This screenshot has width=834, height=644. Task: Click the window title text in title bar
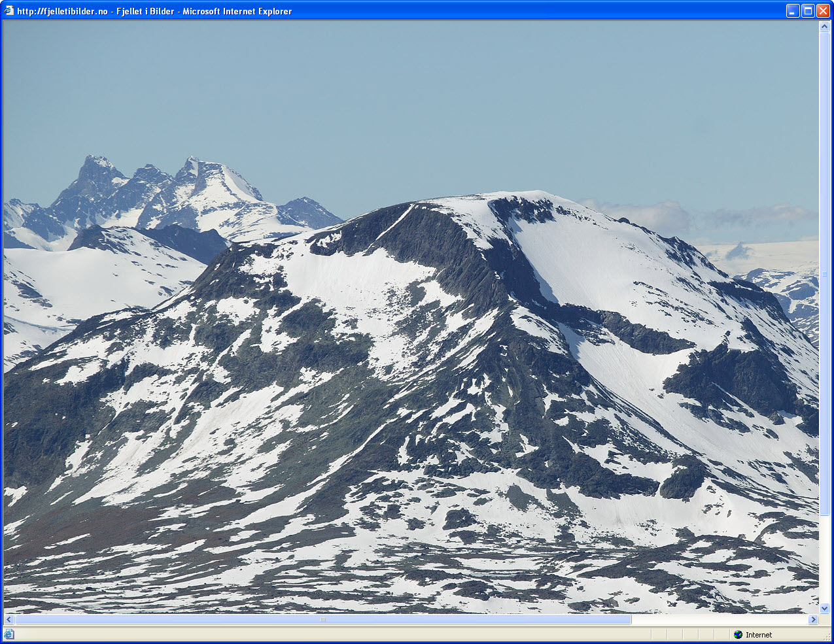click(154, 11)
